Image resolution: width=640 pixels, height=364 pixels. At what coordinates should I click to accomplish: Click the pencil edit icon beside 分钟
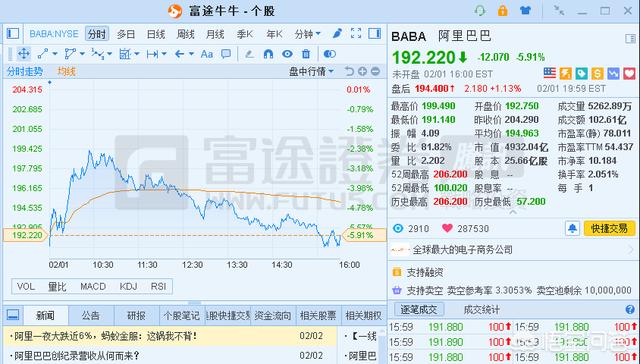click(x=337, y=33)
